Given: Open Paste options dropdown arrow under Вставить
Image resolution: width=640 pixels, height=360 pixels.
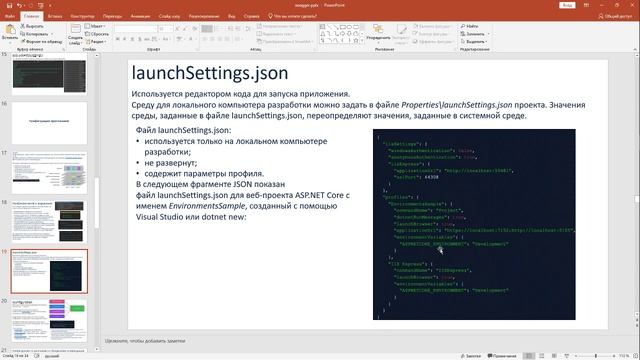Looking at the screenshot, I should pos(10,42).
